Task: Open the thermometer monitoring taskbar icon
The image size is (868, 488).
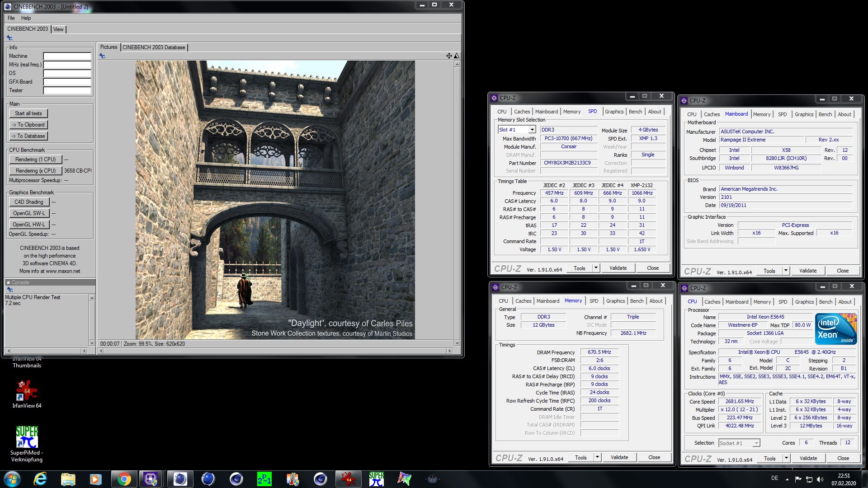Action: [292, 479]
